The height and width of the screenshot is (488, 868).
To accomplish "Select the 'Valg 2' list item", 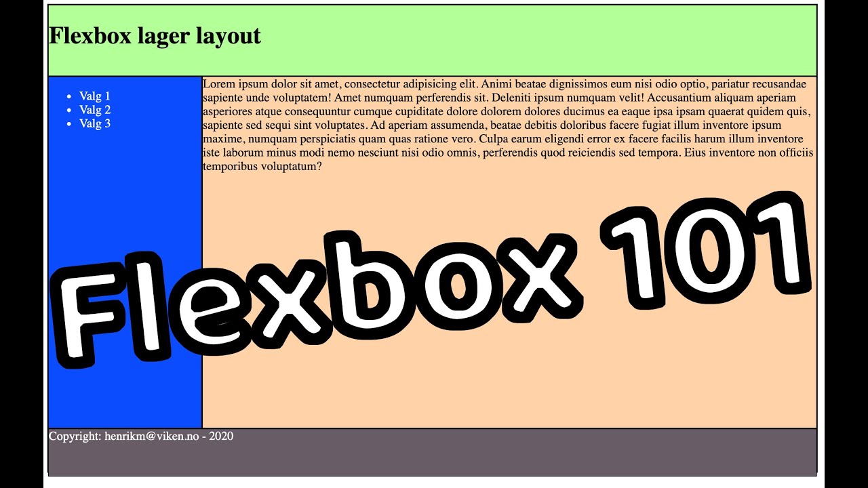I will click(x=95, y=110).
